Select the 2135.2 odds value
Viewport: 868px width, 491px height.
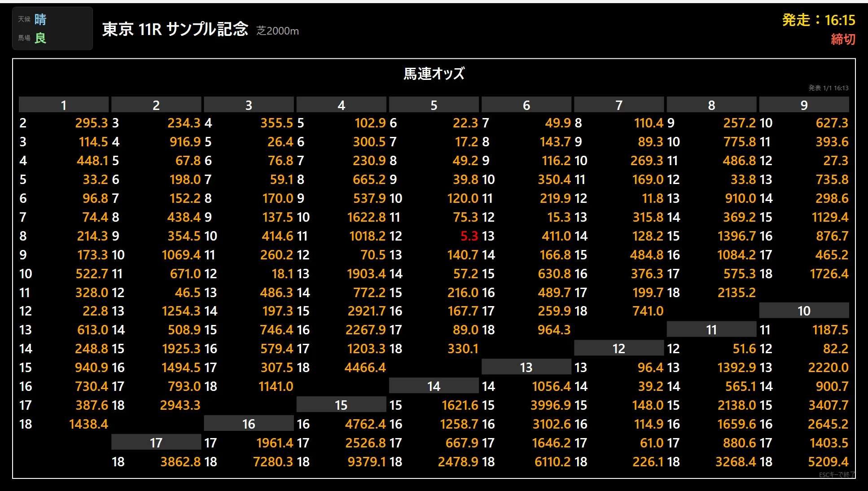pos(736,292)
